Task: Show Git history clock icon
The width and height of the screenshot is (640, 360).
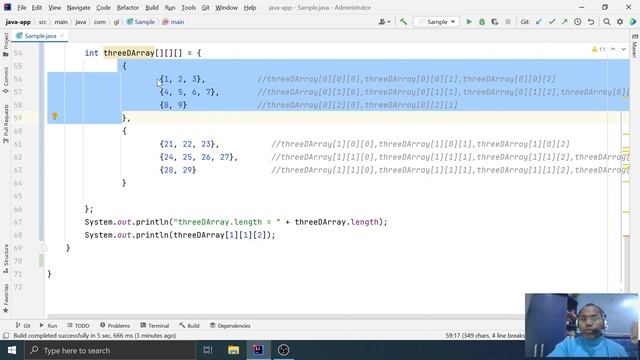Action: [578, 22]
